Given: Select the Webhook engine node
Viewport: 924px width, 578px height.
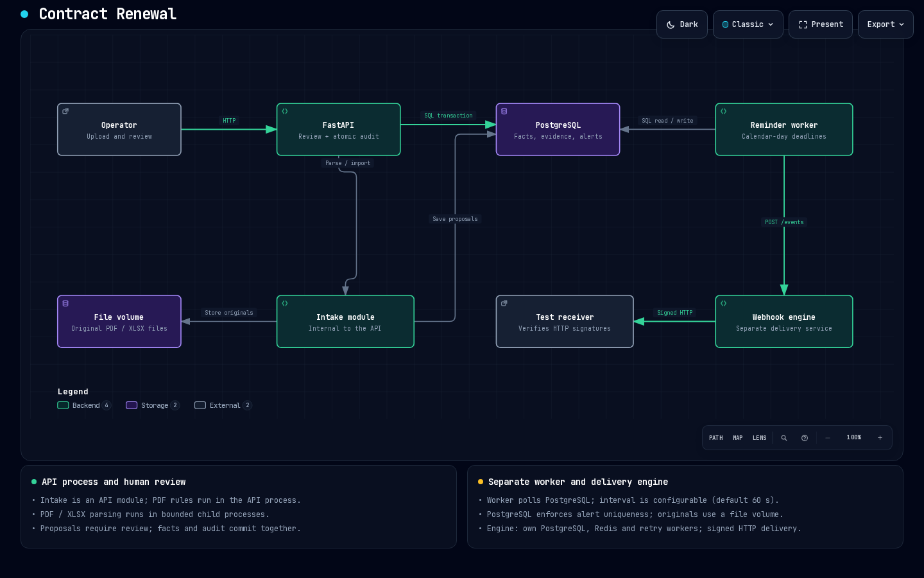Looking at the screenshot, I should (784, 321).
